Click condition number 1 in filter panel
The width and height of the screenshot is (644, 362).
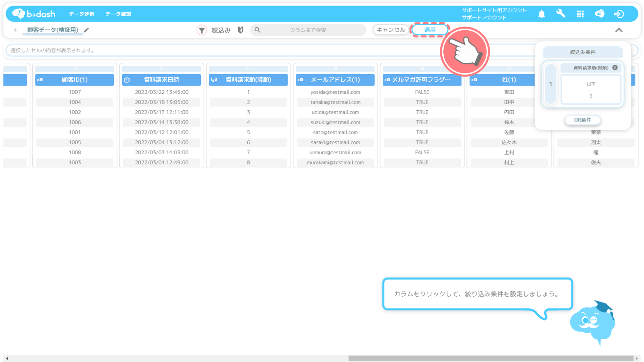[x=551, y=84]
